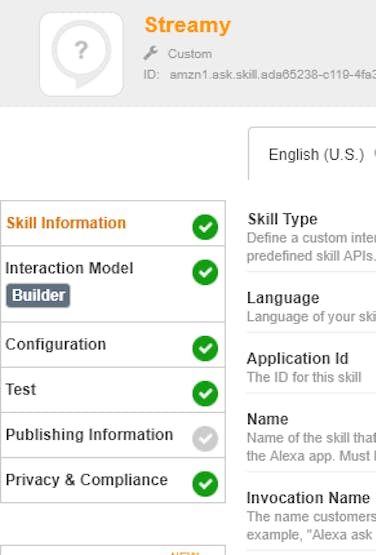
Task: Click the grey check next to Publishing Information
Action: [x=205, y=439]
